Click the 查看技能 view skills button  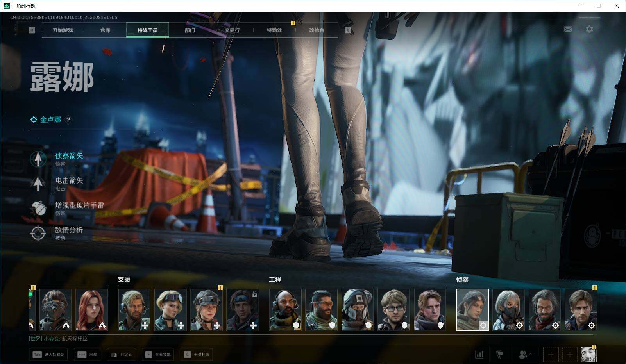(158, 354)
